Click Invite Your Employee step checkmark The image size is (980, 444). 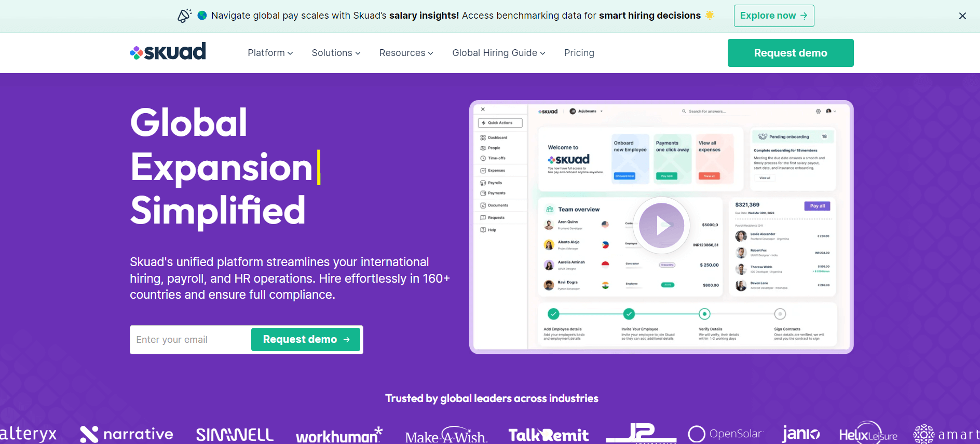(629, 314)
